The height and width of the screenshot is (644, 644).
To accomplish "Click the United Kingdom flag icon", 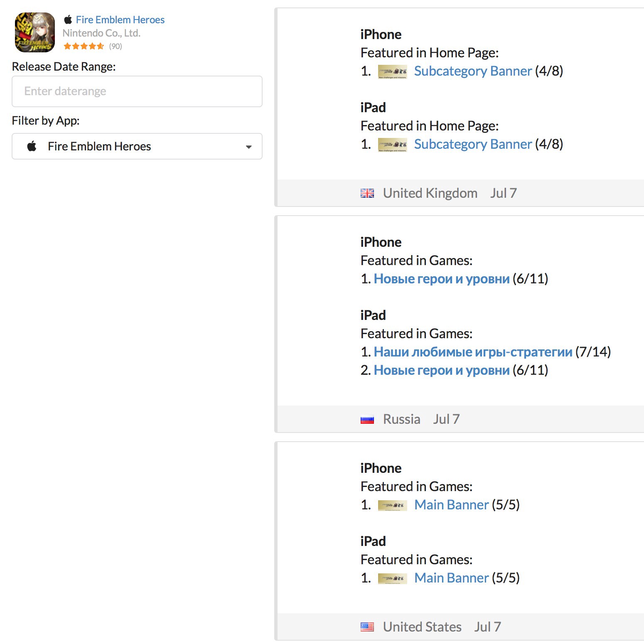I will pos(367,193).
